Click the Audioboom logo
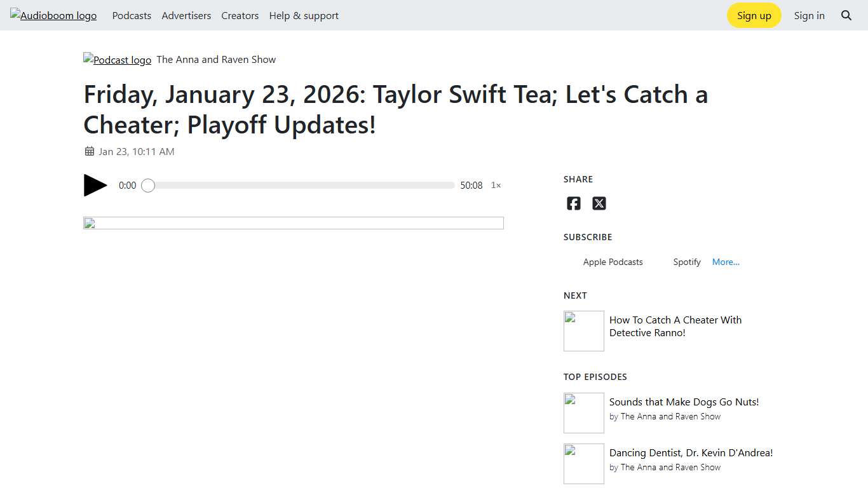The width and height of the screenshot is (868, 488). tap(53, 15)
